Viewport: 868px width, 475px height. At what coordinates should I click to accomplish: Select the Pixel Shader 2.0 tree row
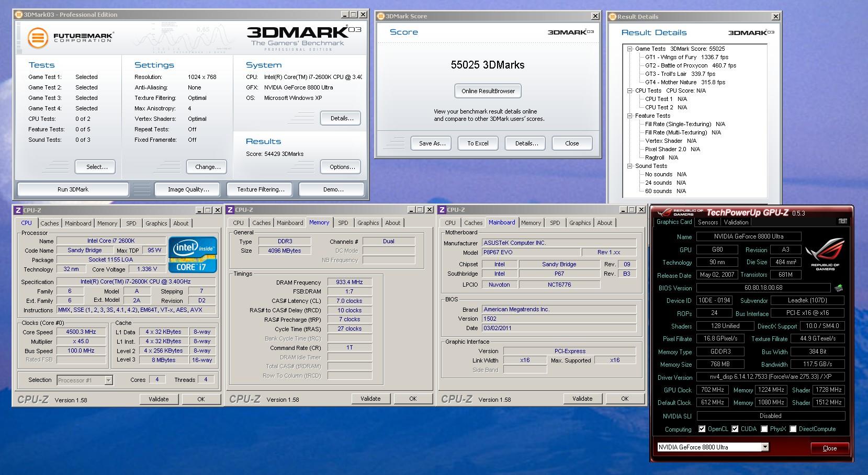672,149
